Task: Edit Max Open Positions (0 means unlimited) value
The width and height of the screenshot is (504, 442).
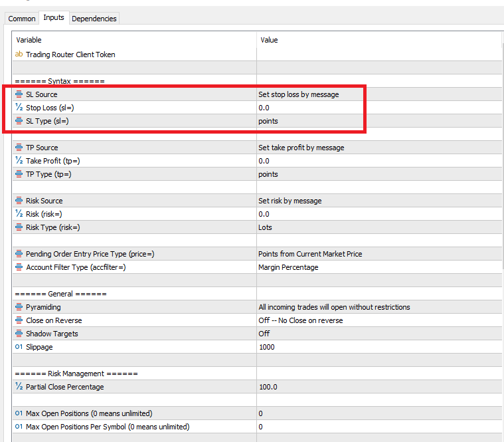Action: pos(379,413)
